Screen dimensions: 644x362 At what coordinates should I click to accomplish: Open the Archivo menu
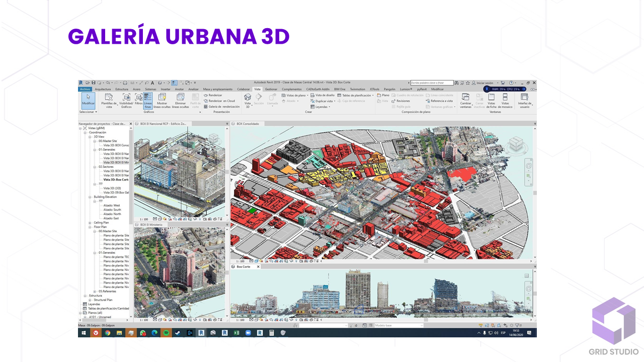(85, 89)
